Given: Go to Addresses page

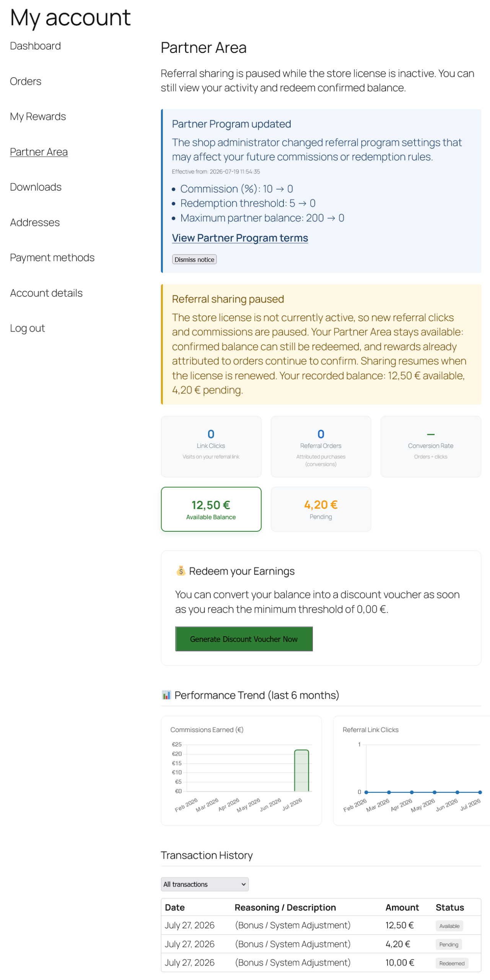Looking at the screenshot, I should (35, 222).
